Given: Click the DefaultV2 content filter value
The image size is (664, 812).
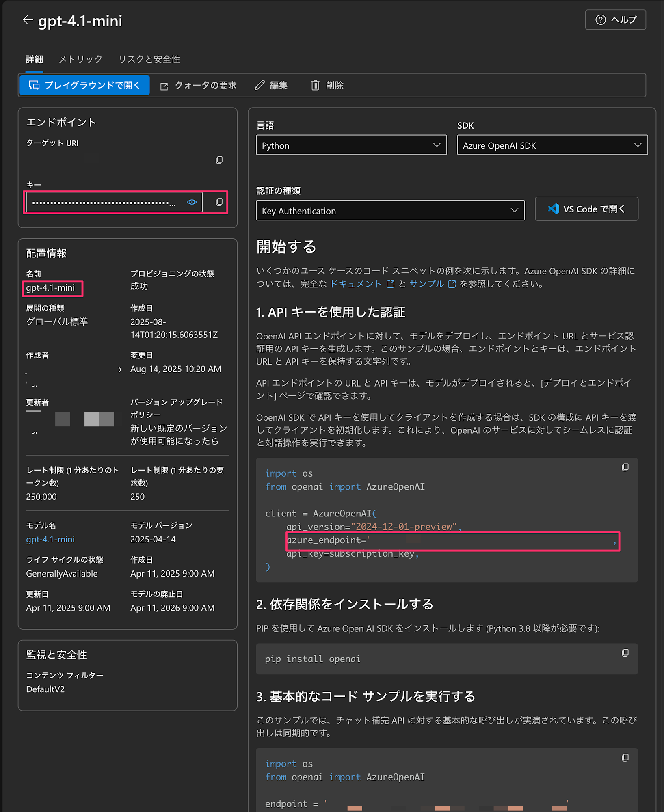Looking at the screenshot, I should pos(45,689).
